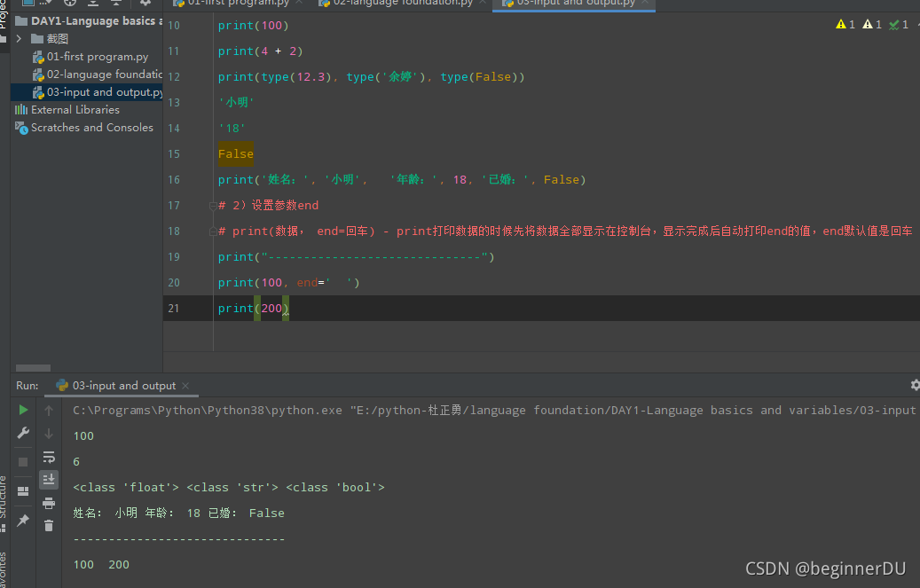Open 01-first program.py in project tree
The width and height of the screenshot is (920, 588).
pos(98,57)
